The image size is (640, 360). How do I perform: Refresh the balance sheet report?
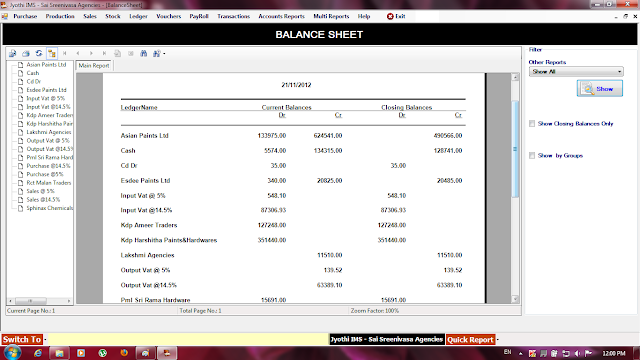point(39,53)
